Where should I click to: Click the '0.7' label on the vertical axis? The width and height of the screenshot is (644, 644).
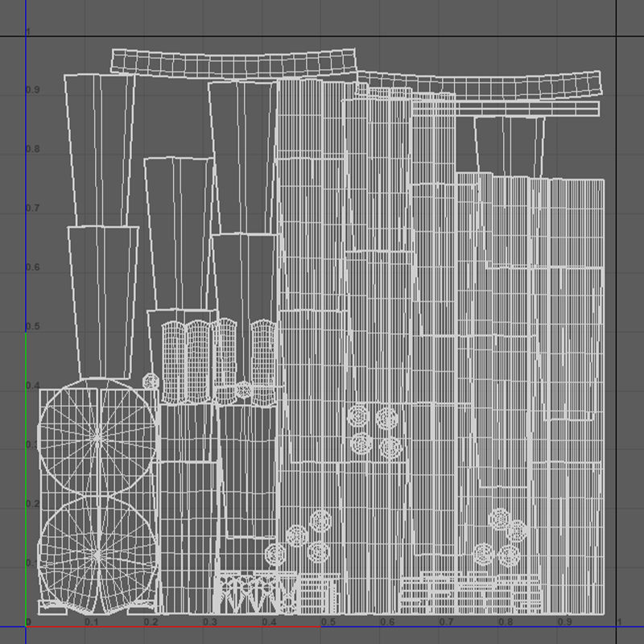(33, 208)
